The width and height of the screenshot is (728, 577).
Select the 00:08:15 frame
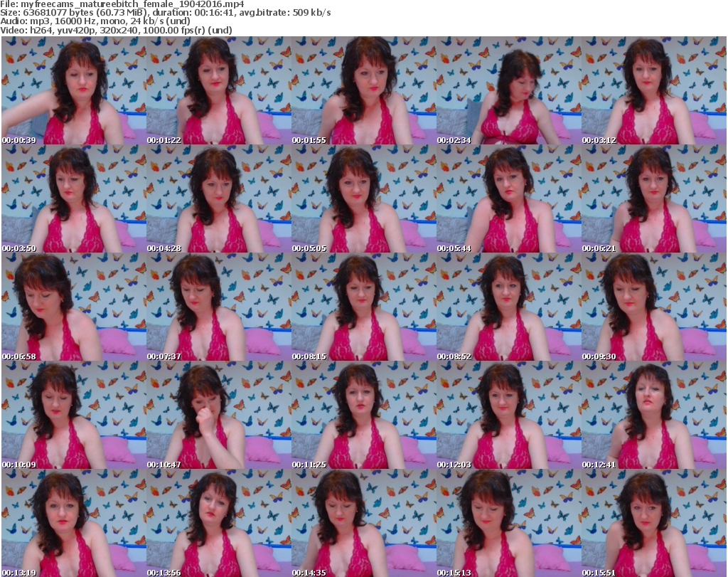pyautogui.click(x=364, y=307)
